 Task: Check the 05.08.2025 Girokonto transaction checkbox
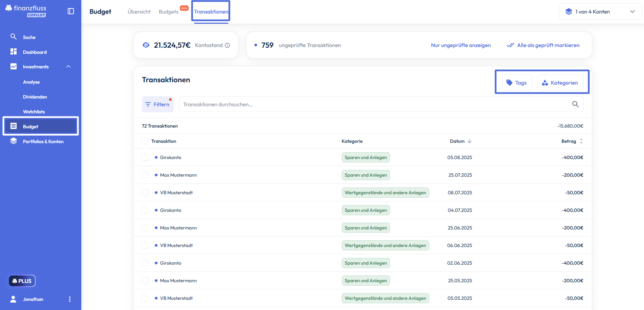[x=145, y=157]
